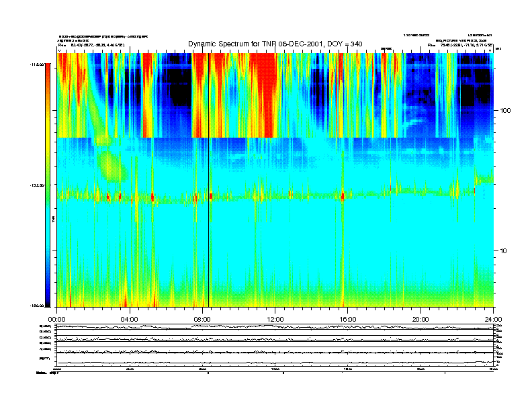Click the 16:00 time axis label

point(348,320)
